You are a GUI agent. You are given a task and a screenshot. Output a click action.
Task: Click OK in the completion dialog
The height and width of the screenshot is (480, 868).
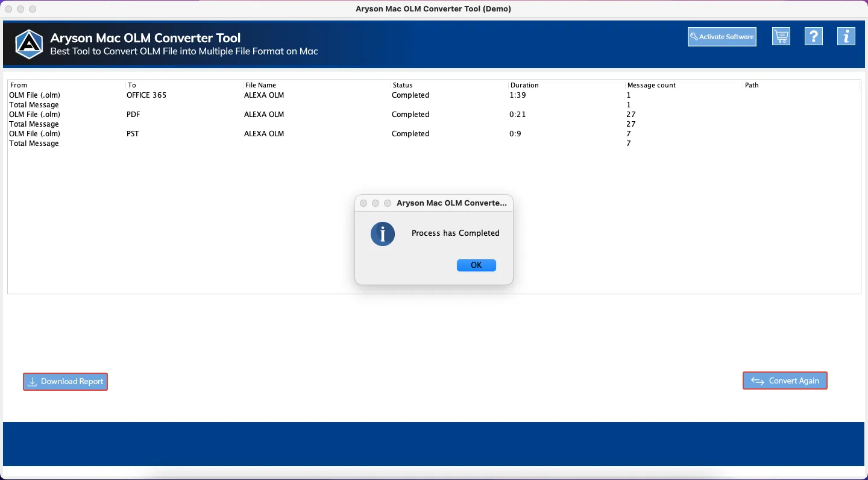pos(476,265)
